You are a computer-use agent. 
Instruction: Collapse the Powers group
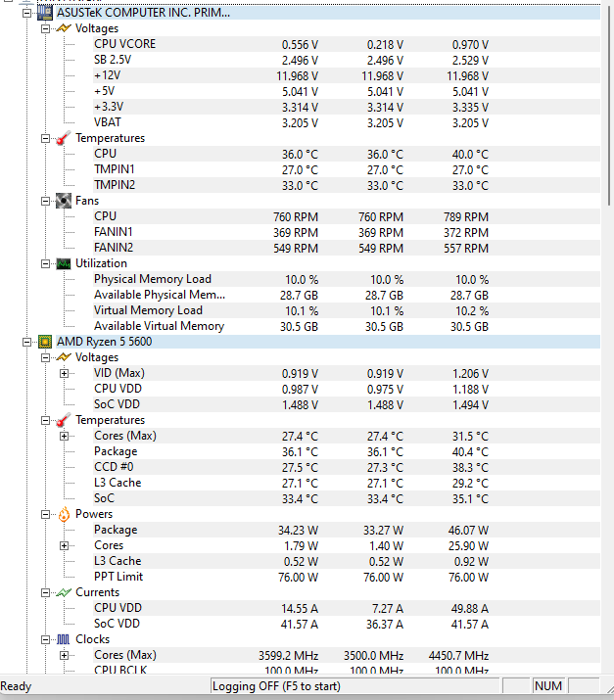coord(46,514)
